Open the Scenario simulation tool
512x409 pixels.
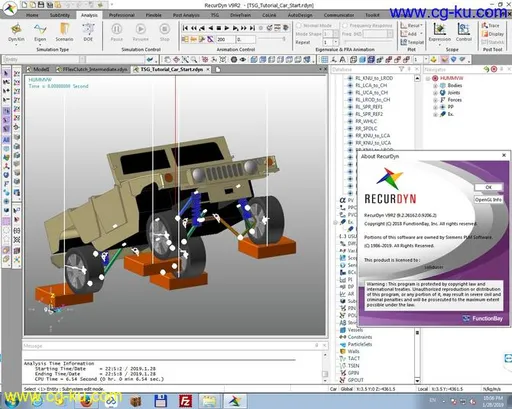(x=64, y=32)
